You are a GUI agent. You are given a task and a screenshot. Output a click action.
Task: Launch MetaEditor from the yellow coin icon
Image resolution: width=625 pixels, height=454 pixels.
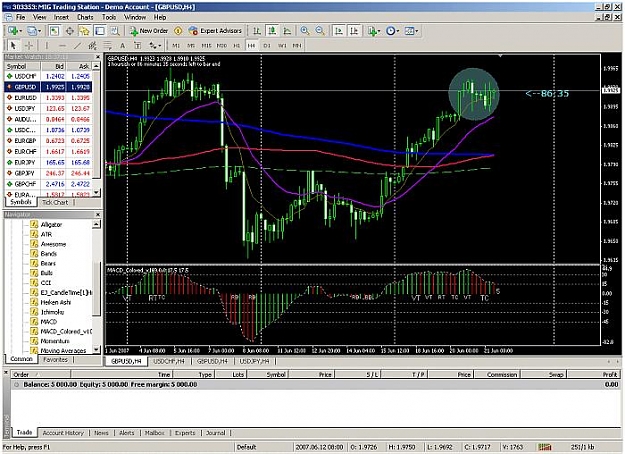click(178, 31)
